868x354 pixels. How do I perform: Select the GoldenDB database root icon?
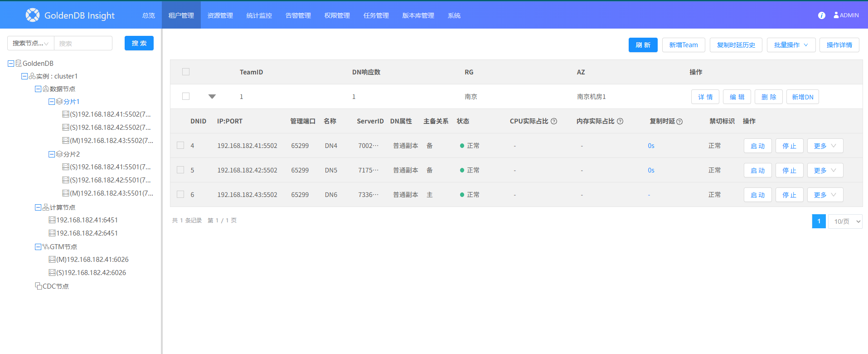pyautogui.click(x=19, y=63)
